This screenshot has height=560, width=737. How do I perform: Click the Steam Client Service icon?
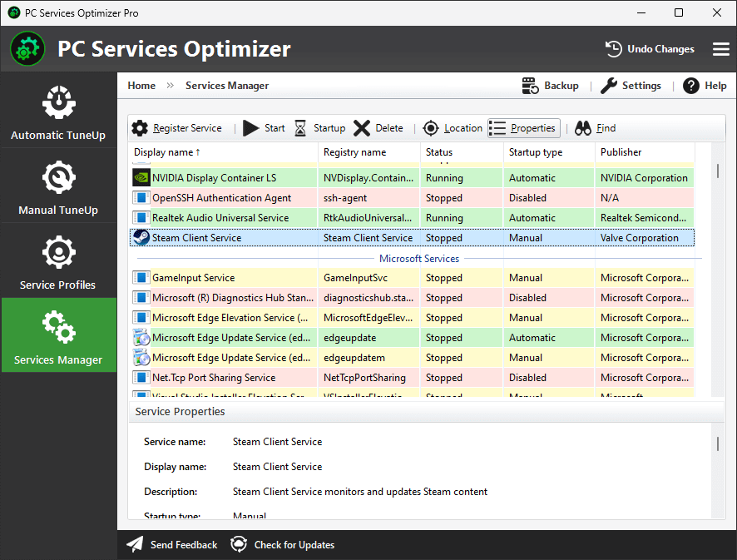coord(141,237)
